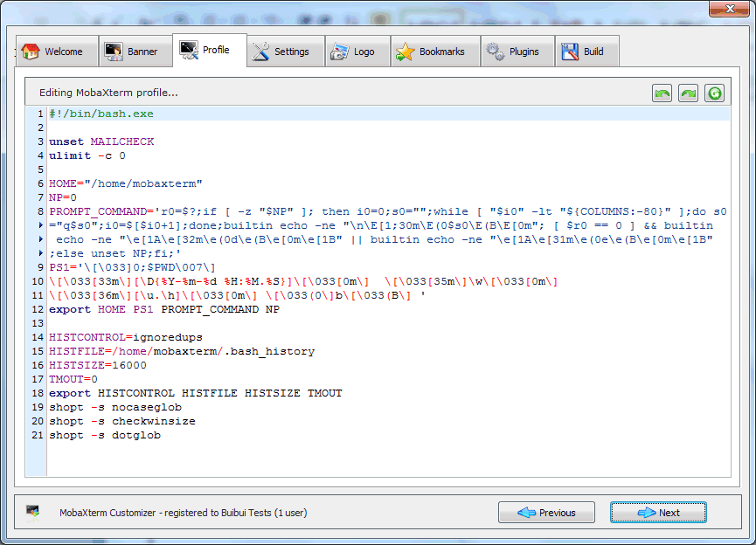The width and height of the screenshot is (756, 545).
Task: Click the HISTFILE= bash_history line
Action: click(x=182, y=351)
